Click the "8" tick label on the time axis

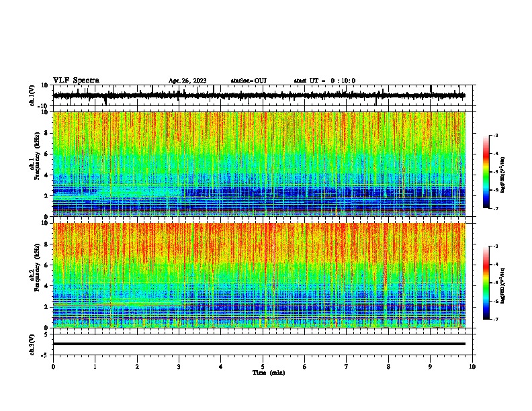[x=388, y=367]
